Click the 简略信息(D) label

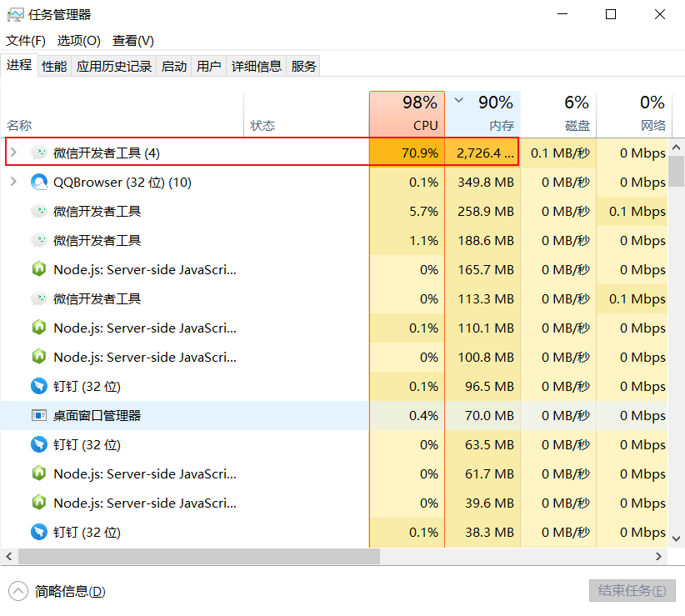[x=70, y=592]
